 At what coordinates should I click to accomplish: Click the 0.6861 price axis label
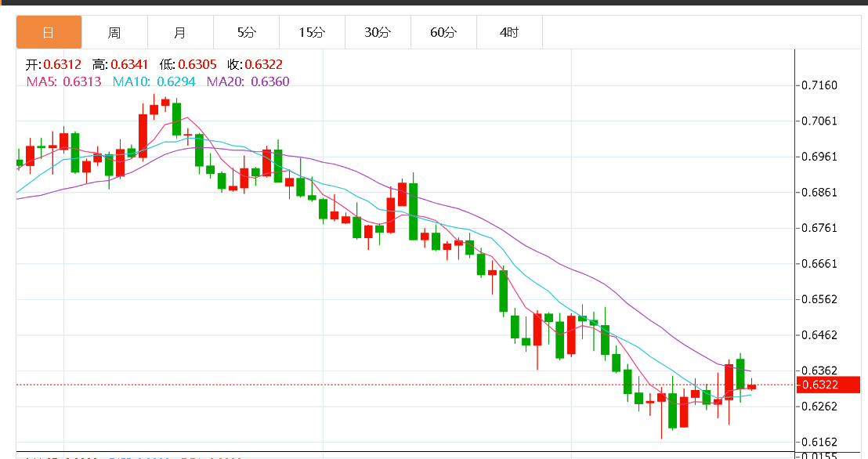[x=819, y=192]
